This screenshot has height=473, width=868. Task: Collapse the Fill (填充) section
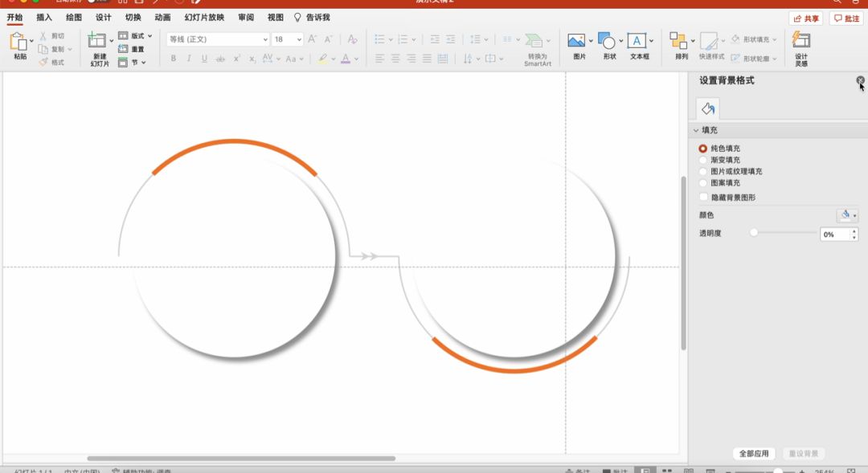click(x=696, y=131)
